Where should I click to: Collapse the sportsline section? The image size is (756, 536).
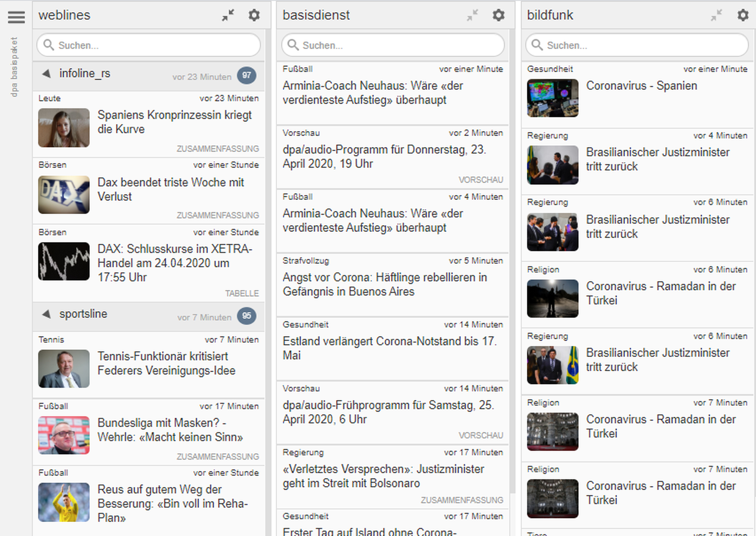(46, 314)
